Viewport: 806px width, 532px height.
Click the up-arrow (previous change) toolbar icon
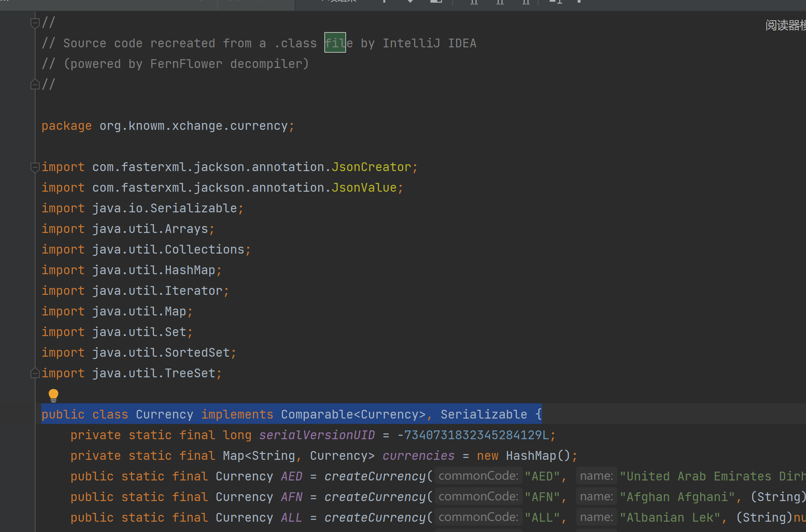tap(385, 2)
